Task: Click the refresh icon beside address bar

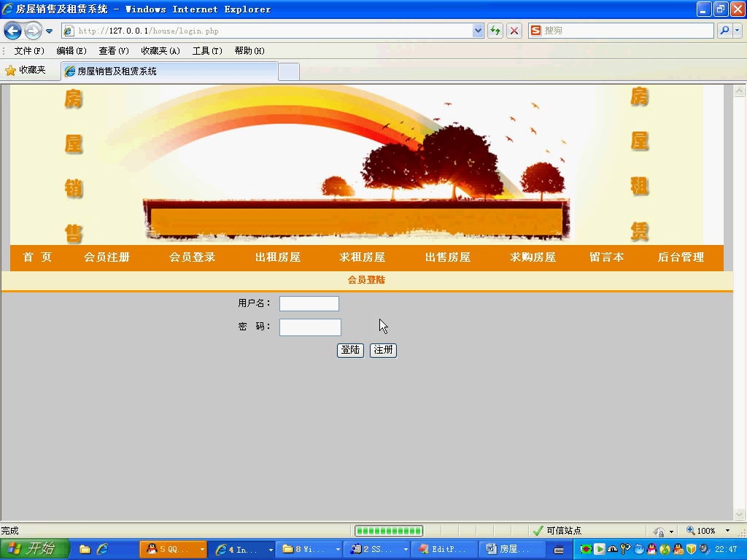Action: tap(495, 31)
